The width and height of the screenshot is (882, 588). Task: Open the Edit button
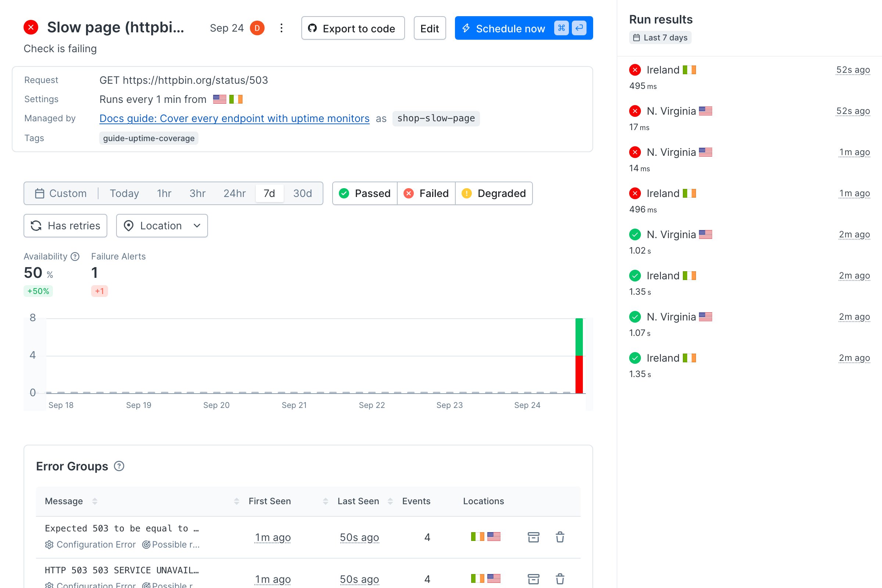[x=430, y=28]
